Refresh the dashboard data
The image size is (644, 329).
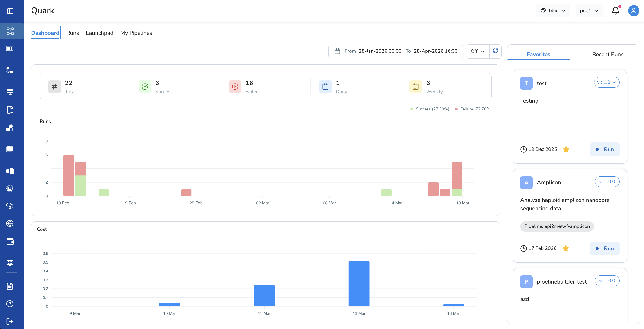coord(495,51)
